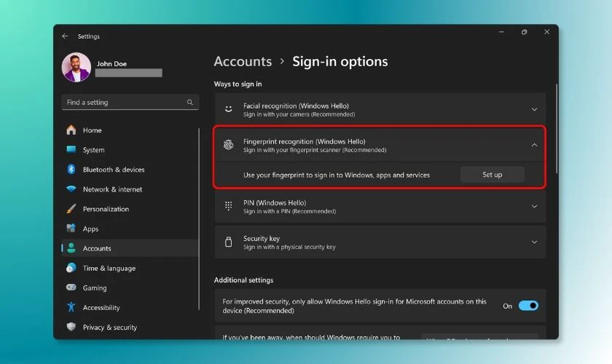Click the Security key icon
Viewport: 612px width, 364px height.
[228, 242]
